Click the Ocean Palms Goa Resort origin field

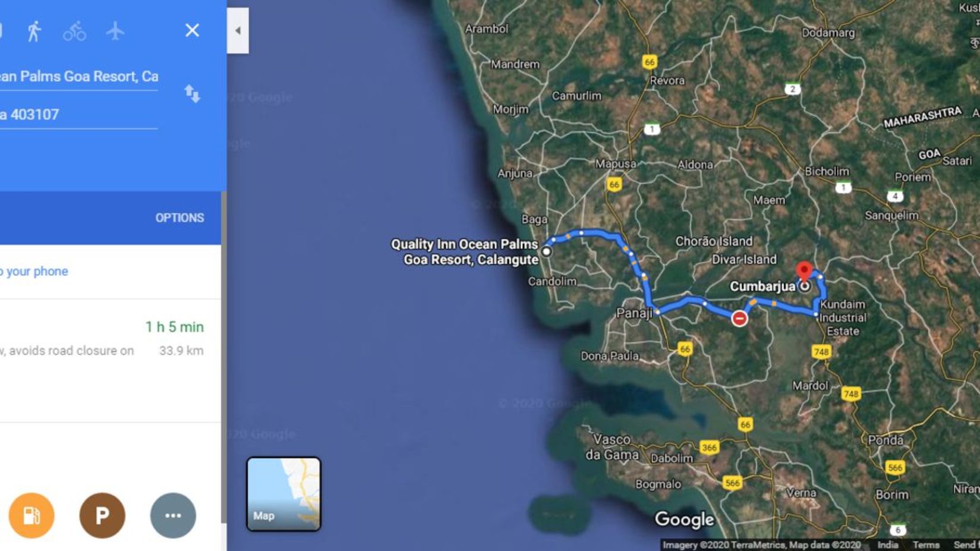point(79,77)
